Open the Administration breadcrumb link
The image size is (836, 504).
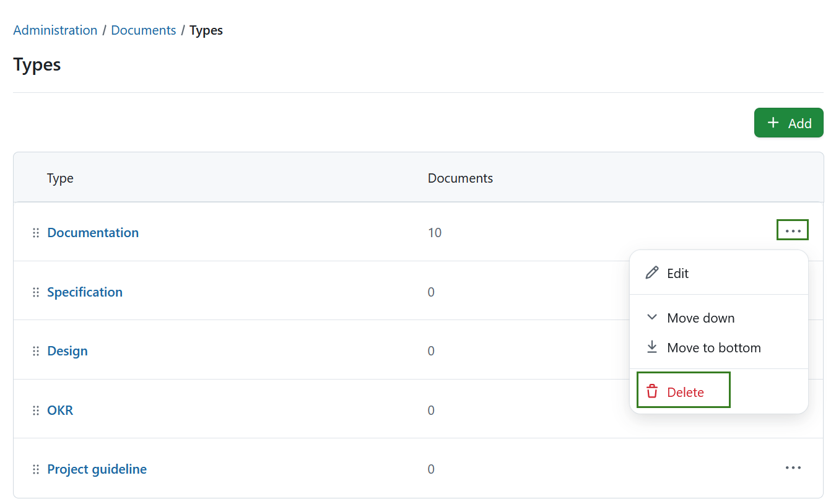tap(55, 30)
